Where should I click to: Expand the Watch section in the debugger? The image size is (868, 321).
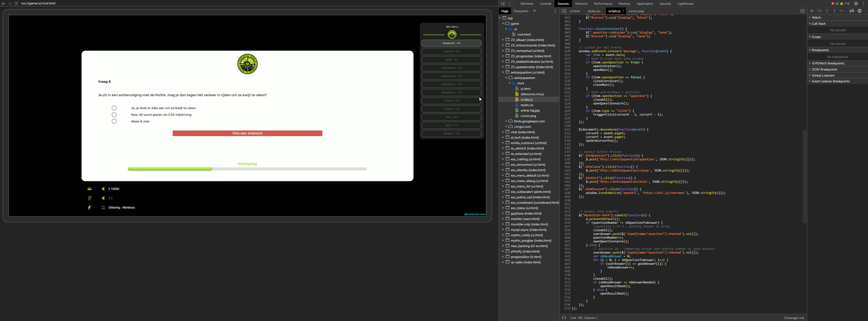pyautogui.click(x=810, y=18)
